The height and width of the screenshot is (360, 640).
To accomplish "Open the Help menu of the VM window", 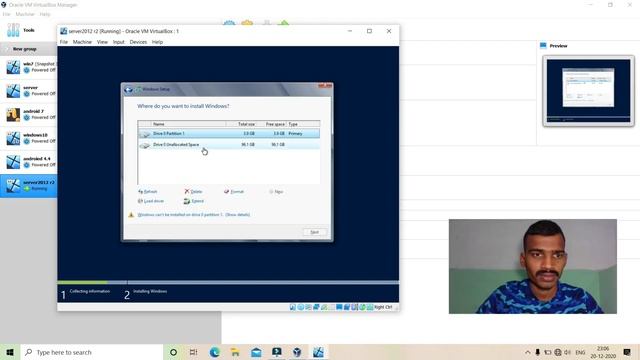I will click(x=157, y=42).
